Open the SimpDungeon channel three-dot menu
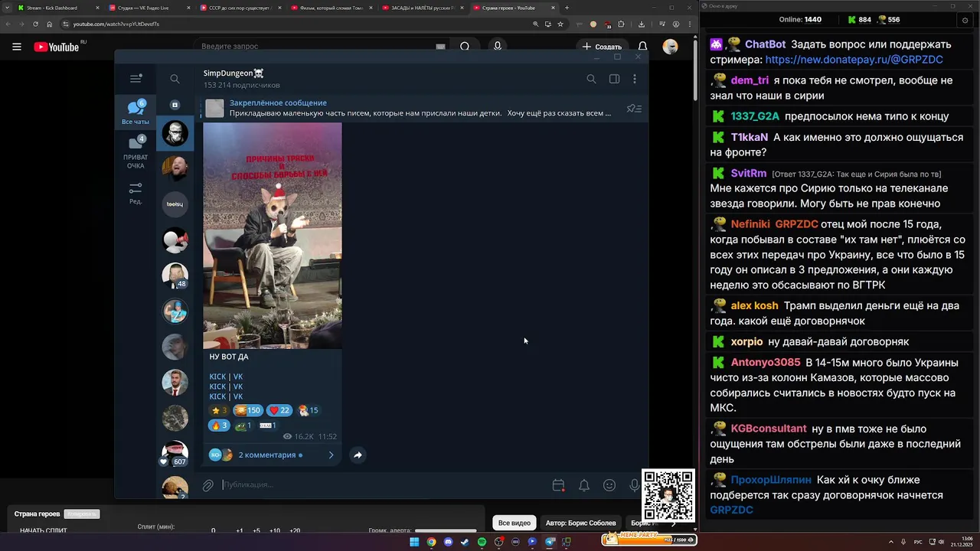The image size is (980, 551). click(x=635, y=79)
